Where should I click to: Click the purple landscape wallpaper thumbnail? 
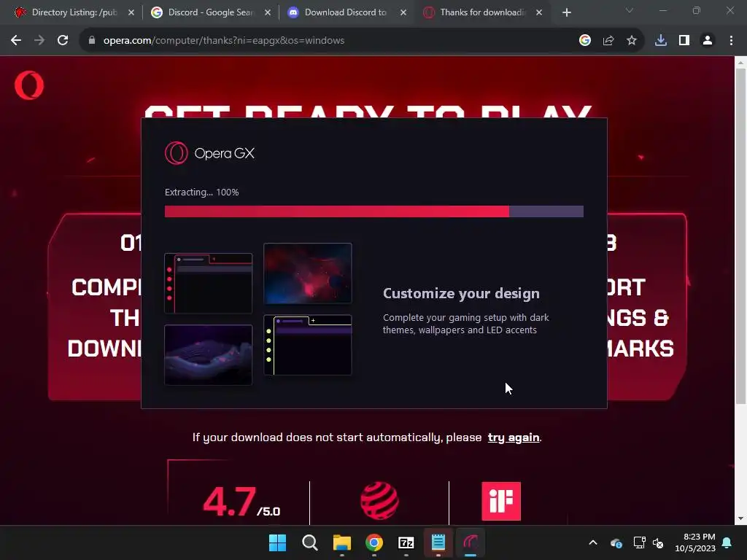(x=208, y=355)
